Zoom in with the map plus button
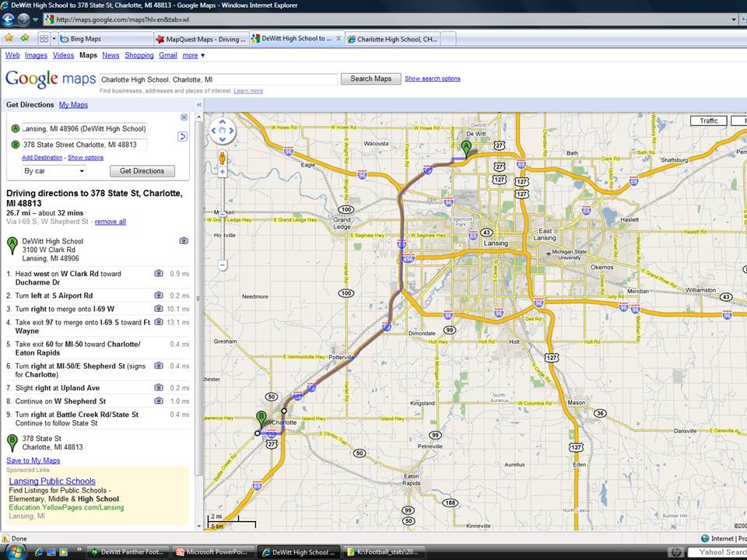This screenshot has width=747, height=560. (223, 172)
